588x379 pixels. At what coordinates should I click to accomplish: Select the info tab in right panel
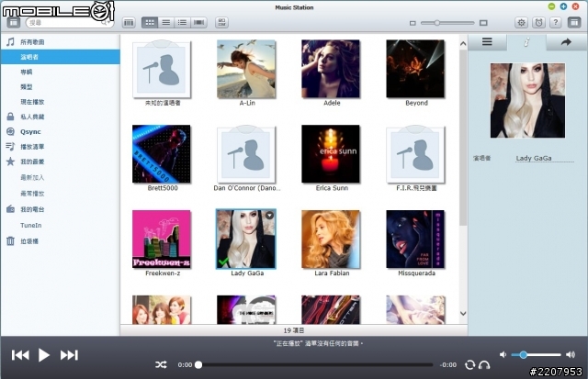(x=526, y=42)
